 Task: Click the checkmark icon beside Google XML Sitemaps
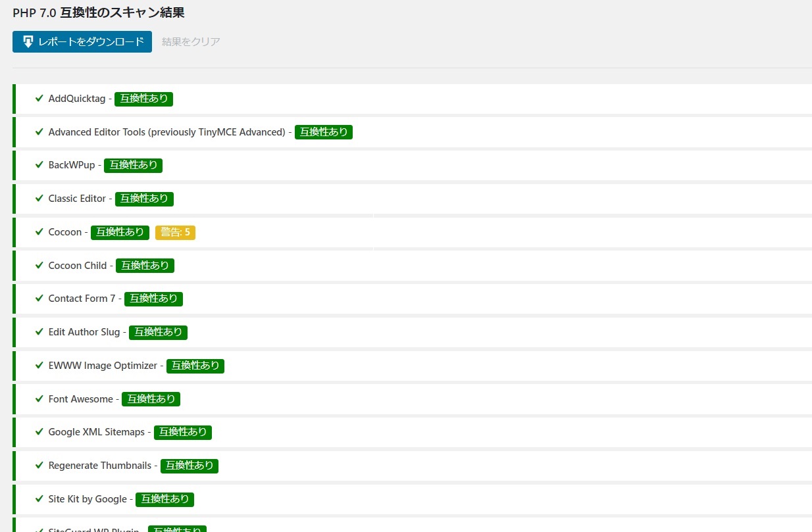tap(39, 432)
